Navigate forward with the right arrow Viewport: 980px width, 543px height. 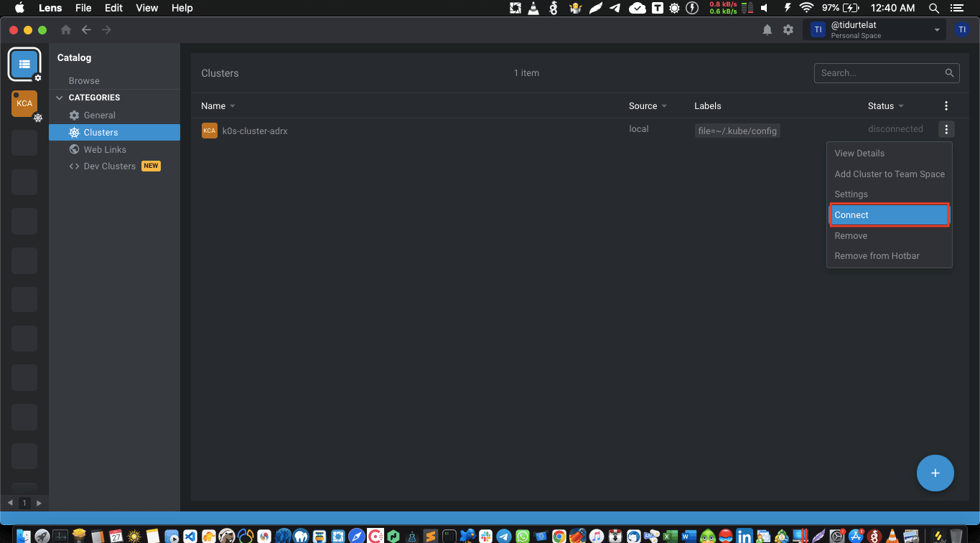point(106,29)
